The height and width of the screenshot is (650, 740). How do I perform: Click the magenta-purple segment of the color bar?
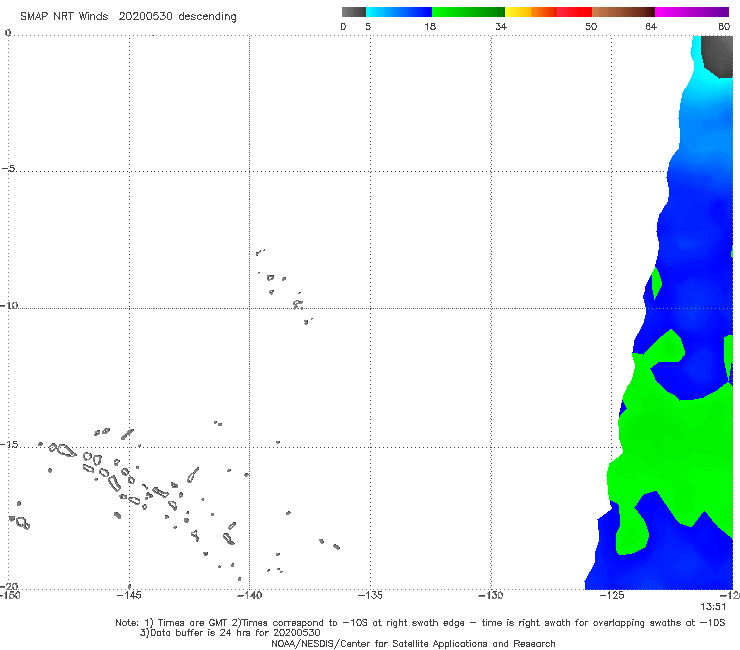[x=692, y=12]
